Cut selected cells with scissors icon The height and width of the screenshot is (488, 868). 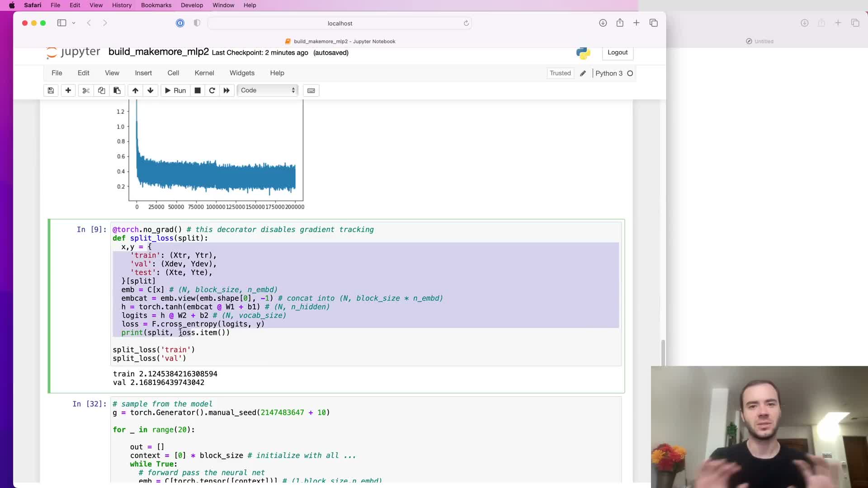[x=86, y=90]
